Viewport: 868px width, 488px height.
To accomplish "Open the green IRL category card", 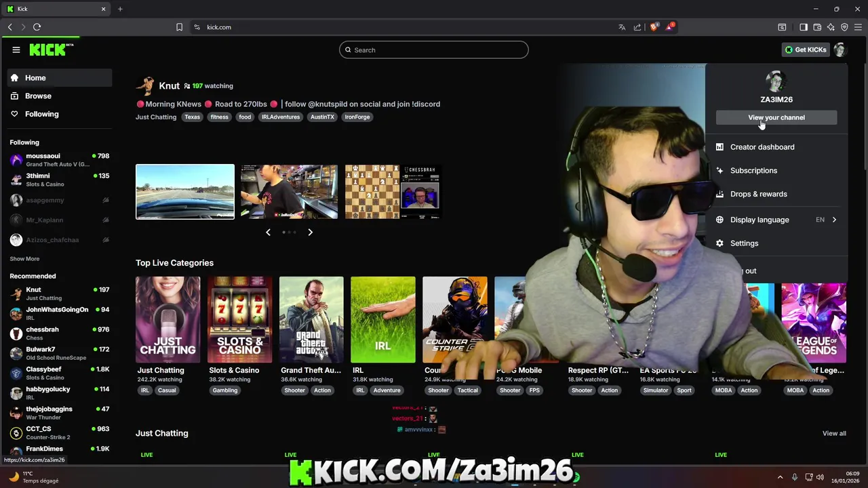I will [x=383, y=320].
